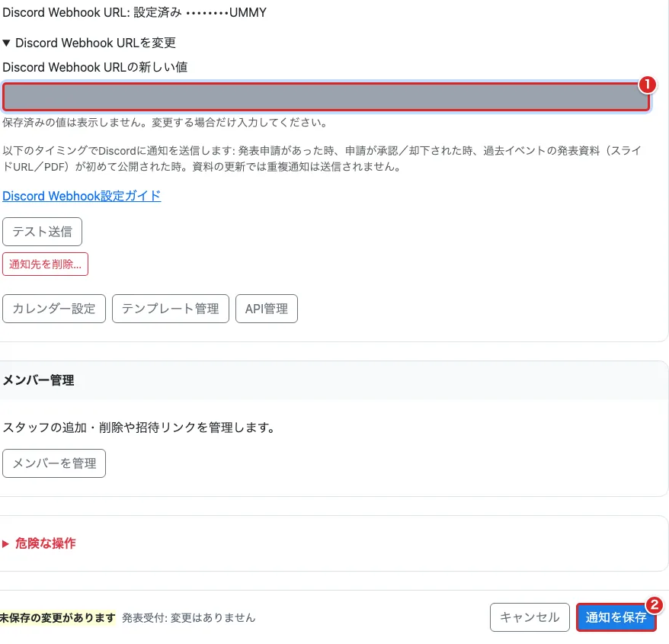The width and height of the screenshot is (669, 644).
Task: Click the 通知先を削除... button
Action: click(x=45, y=264)
